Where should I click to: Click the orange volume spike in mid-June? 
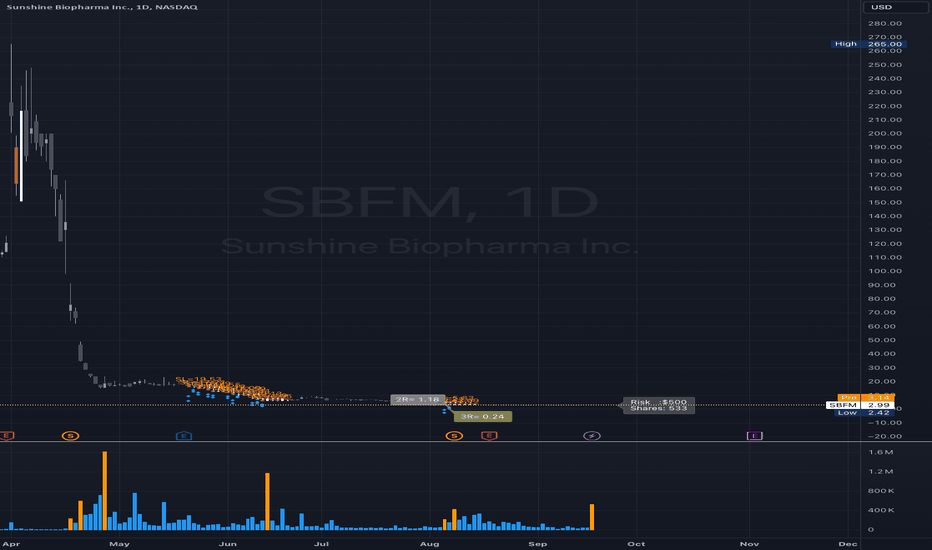point(267,501)
